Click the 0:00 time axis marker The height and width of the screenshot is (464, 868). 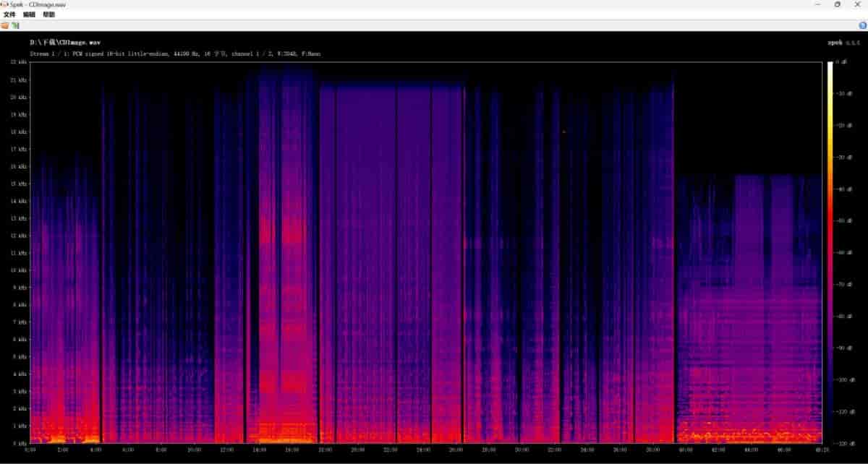30,450
